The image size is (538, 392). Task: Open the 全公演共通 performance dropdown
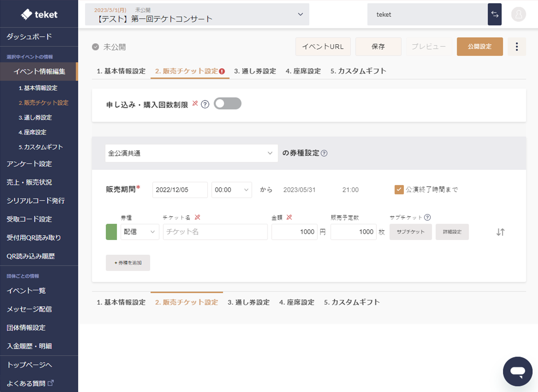pos(191,154)
